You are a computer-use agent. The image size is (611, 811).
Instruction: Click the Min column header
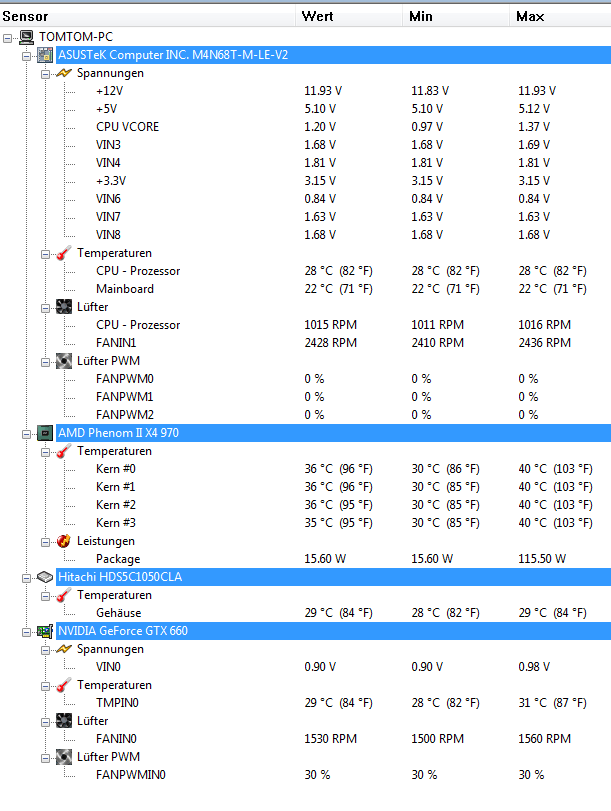coord(456,16)
